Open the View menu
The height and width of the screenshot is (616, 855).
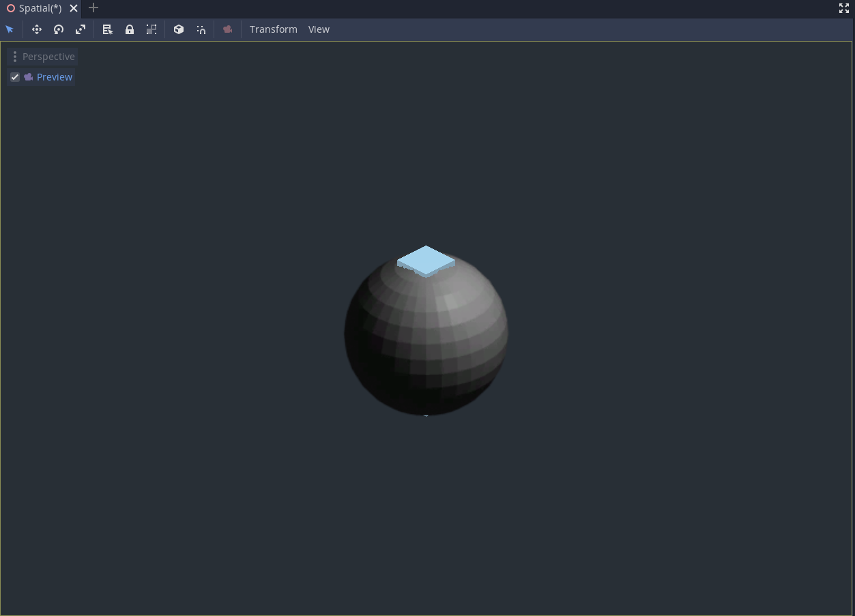point(319,29)
